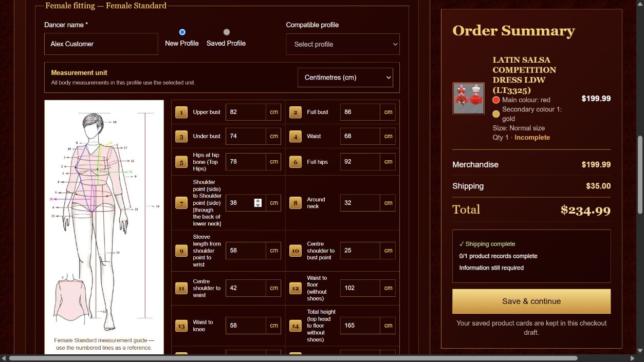The height and width of the screenshot is (362, 644).
Task: Click the shoulder-to-shoulder value stepper arrows
Action: (x=258, y=203)
